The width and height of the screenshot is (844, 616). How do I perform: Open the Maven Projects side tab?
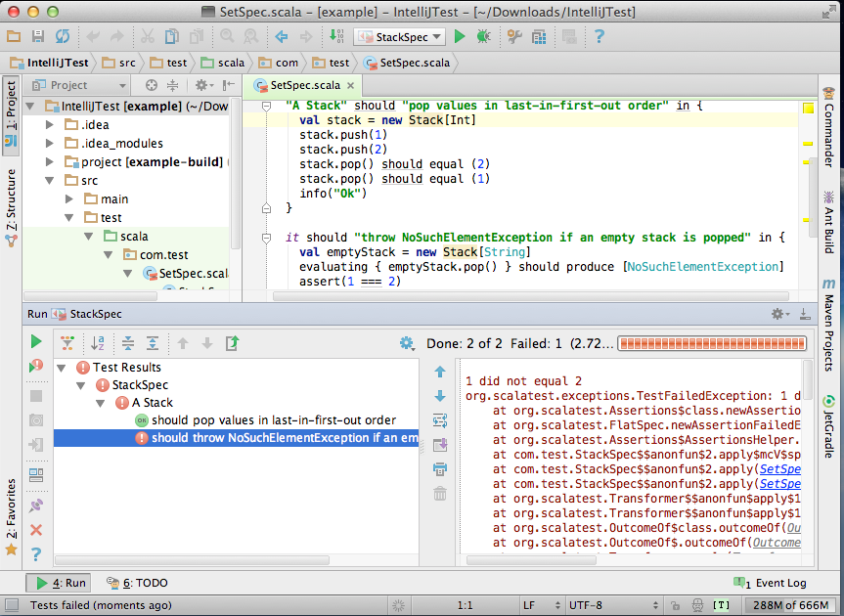[x=829, y=325]
